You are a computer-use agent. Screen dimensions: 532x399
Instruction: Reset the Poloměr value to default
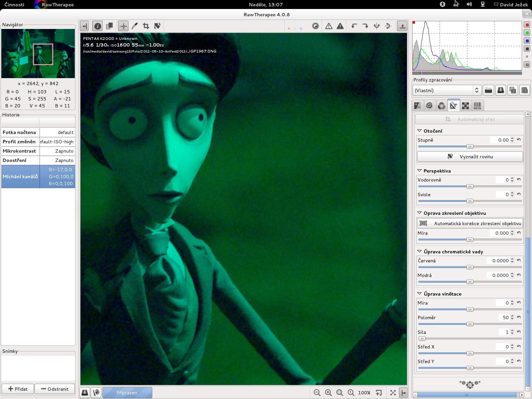[519, 318]
